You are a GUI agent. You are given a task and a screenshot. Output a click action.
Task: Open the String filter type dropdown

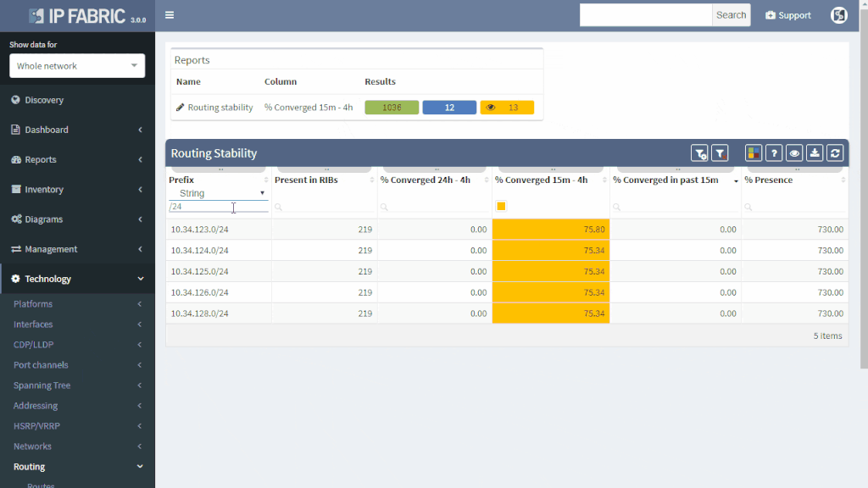point(219,193)
